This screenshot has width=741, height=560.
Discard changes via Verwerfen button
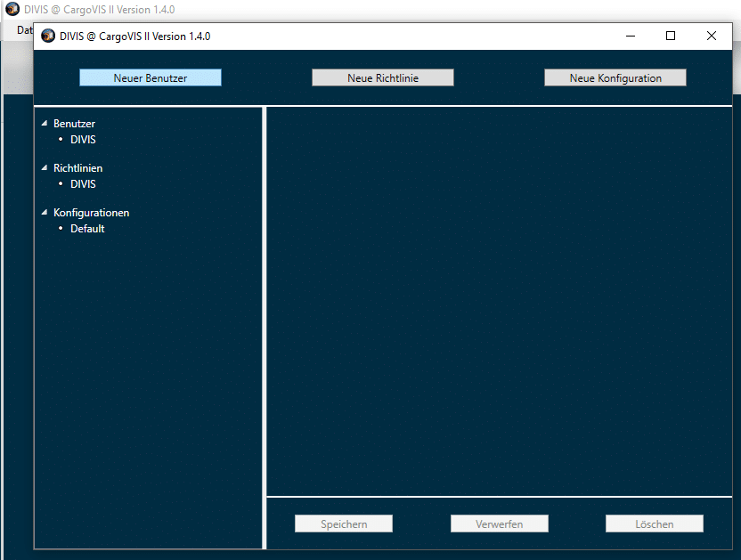pos(500,523)
